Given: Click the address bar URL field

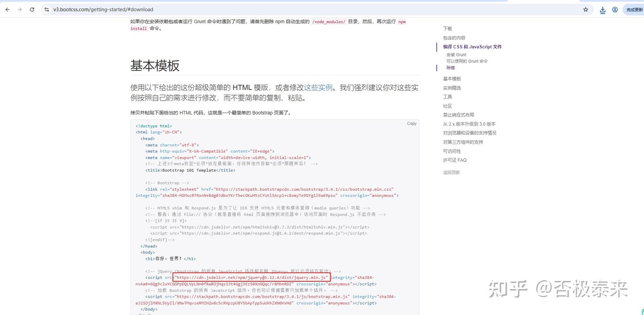Looking at the screenshot, I should tap(313, 9).
